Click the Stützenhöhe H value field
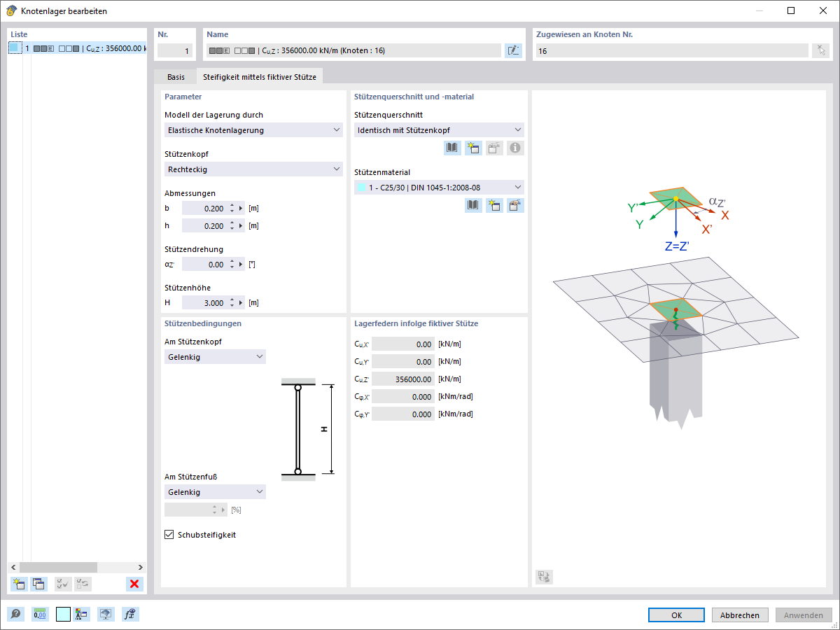 pyautogui.click(x=204, y=302)
